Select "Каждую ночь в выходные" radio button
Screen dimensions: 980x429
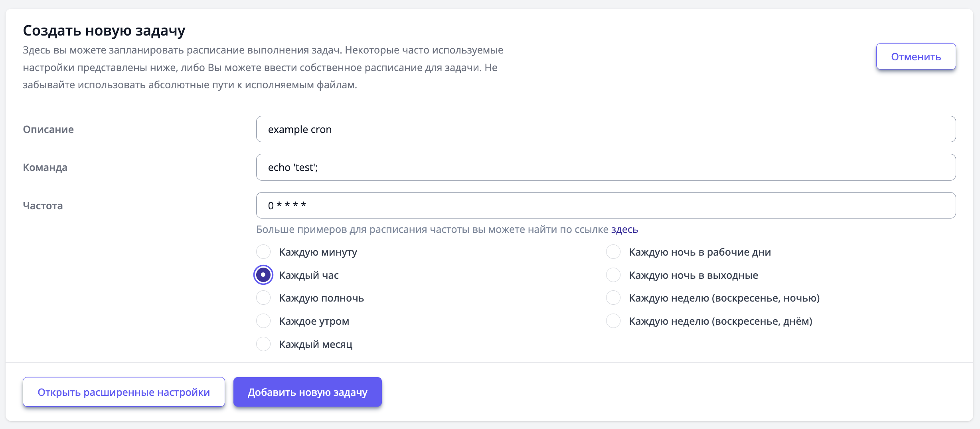click(613, 275)
